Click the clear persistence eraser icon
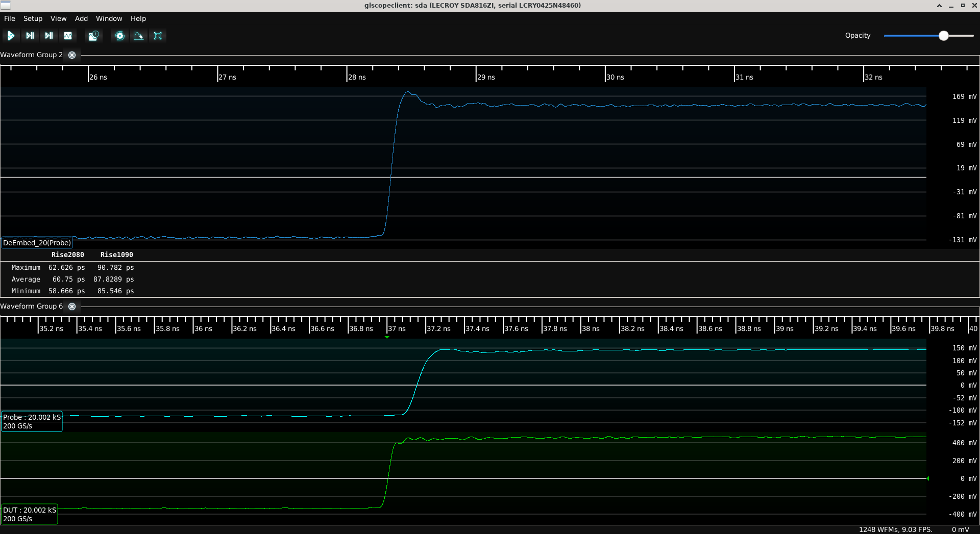This screenshot has width=980, height=534. pos(139,36)
